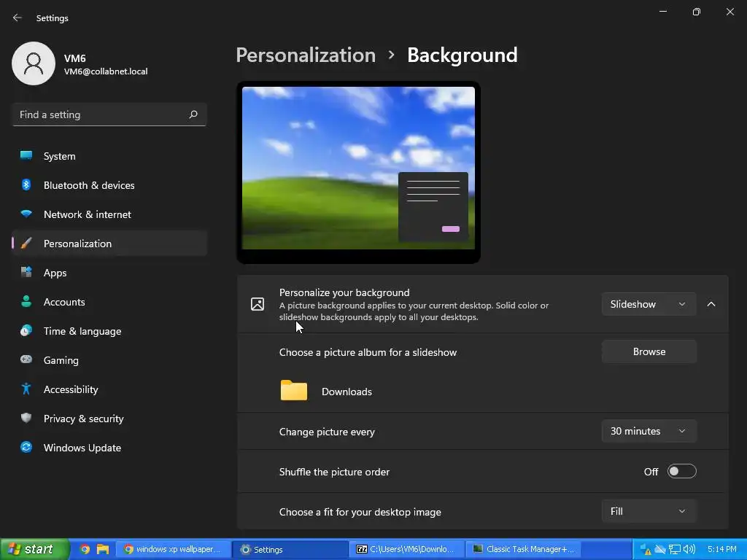Click the Background page heading
The height and width of the screenshot is (560, 747).
click(x=462, y=55)
